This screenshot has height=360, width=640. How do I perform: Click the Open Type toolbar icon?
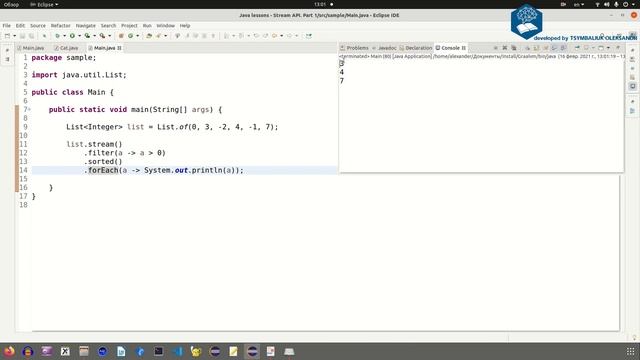point(149,36)
